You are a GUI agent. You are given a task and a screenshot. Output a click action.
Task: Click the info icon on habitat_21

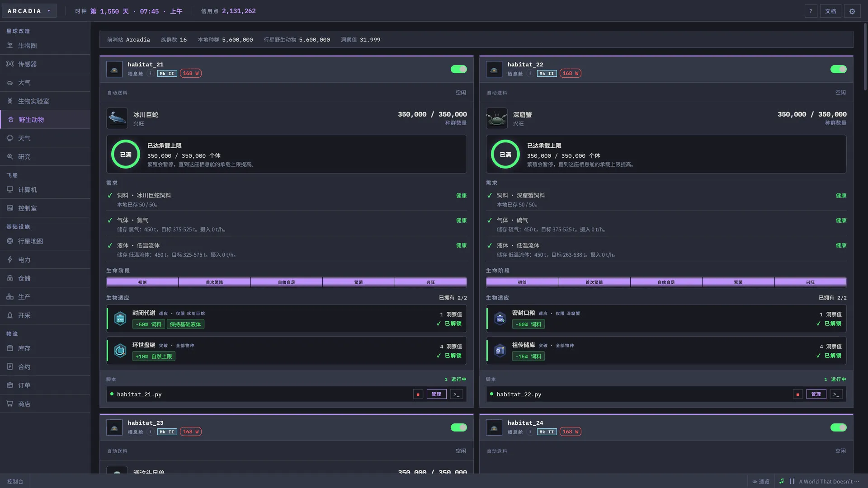150,73
